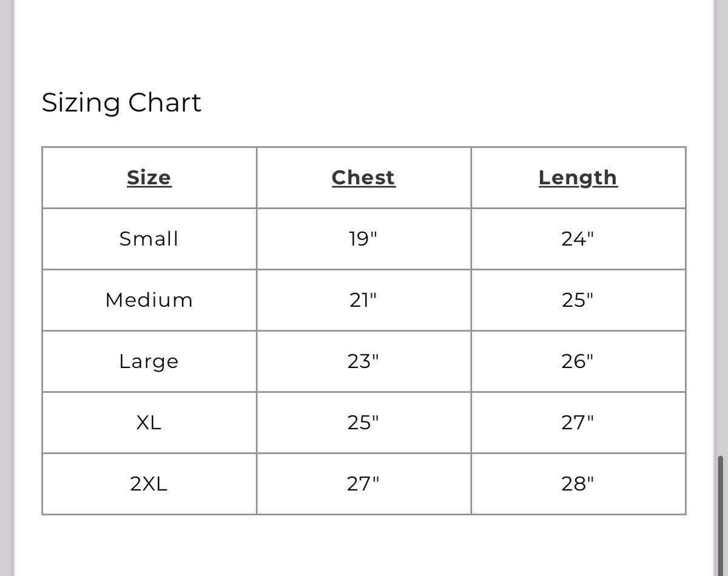Screen dimensions: 728x576
Task: Click the 27" length value for XL
Action: pos(578,423)
